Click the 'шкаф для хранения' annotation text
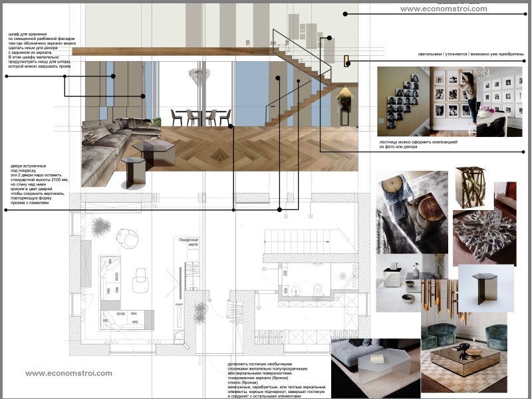The image size is (532, 399). [x=42, y=51]
